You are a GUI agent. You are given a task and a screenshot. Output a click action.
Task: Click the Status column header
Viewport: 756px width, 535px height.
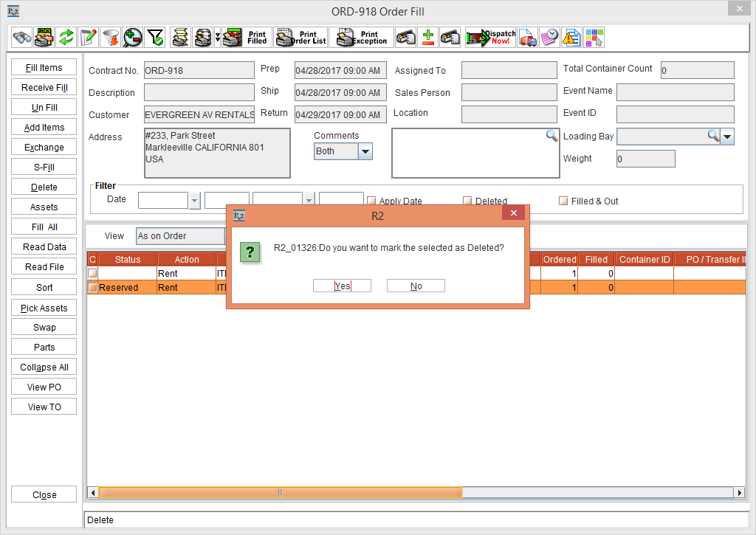click(x=128, y=259)
